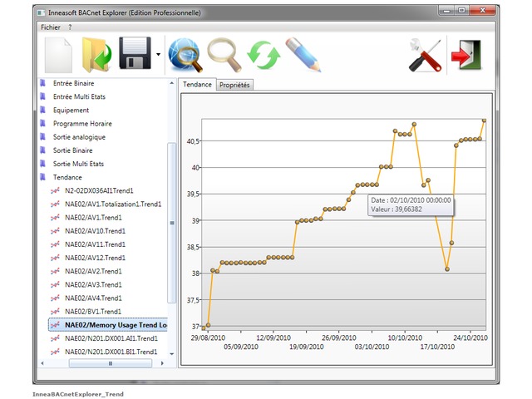The width and height of the screenshot is (532, 399).
Task: Open settings via wrench and screwdriver icon
Action: pyautogui.click(x=424, y=55)
